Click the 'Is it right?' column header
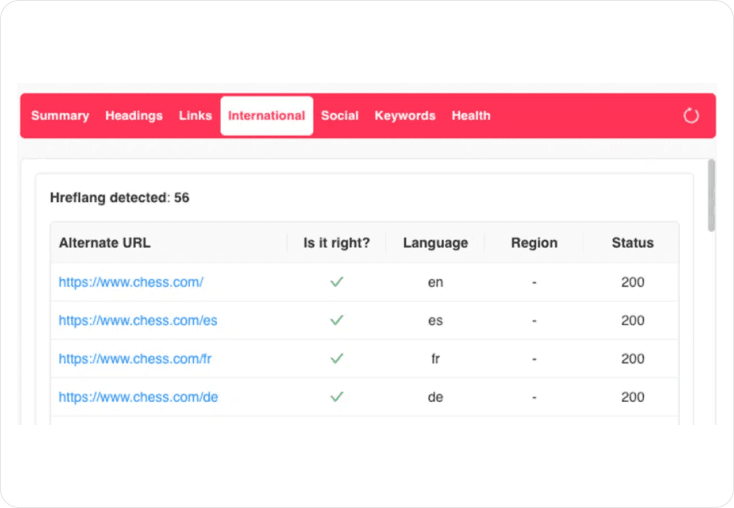 tap(337, 243)
